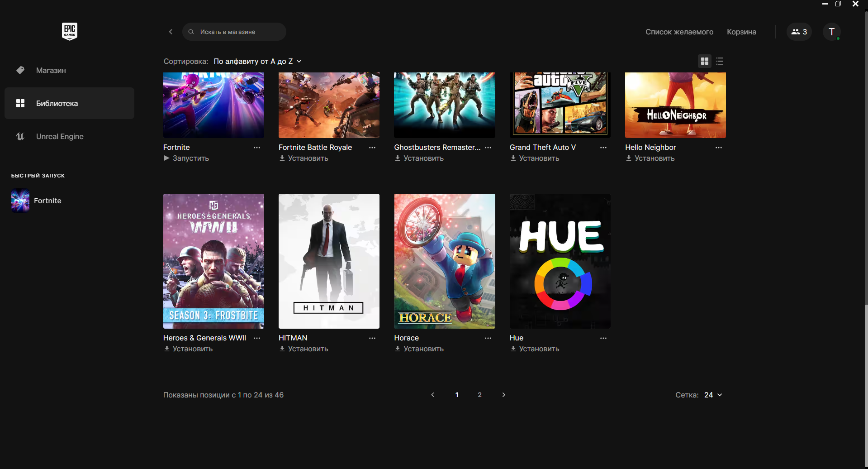Open more options for Fortnite card
Screen dimensions: 868x469
(x=257, y=148)
